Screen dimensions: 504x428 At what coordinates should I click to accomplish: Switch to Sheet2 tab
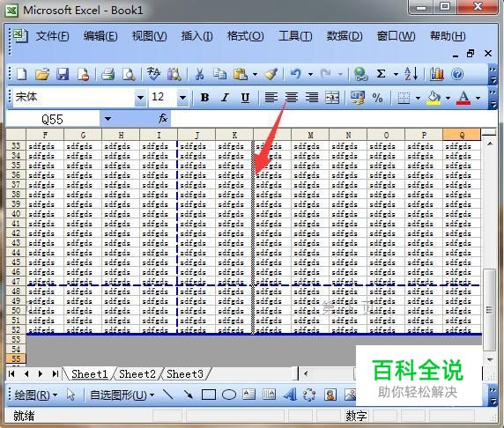[137, 374]
